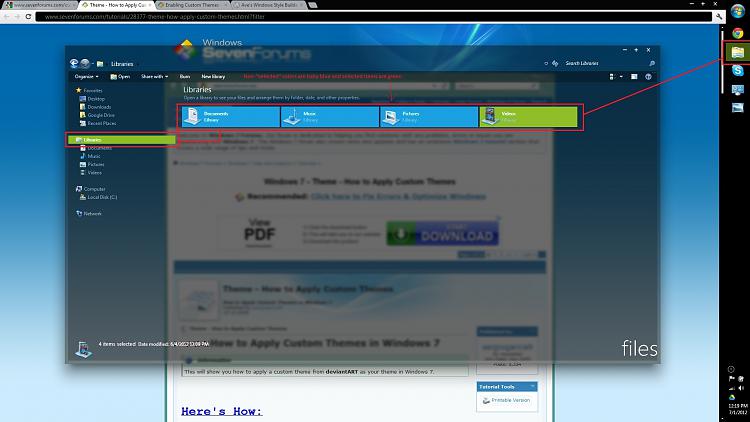The image size is (750, 422).
Task: Select Favorites in the navigation pane
Action: [89, 90]
